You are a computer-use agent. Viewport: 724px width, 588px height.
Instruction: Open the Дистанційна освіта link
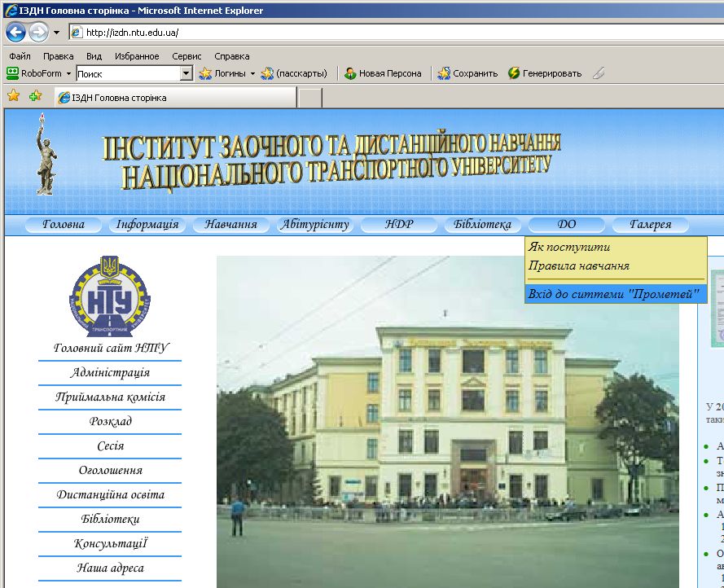111,494
